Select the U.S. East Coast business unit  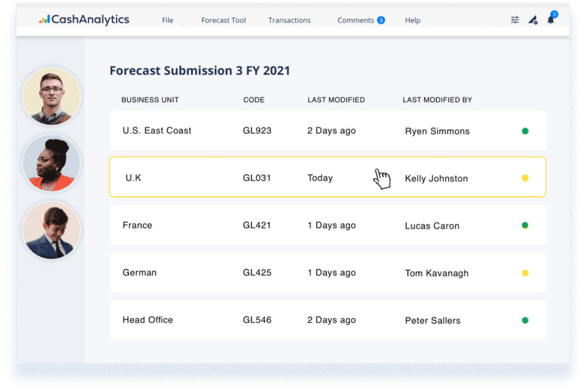[x=157, y=130]
